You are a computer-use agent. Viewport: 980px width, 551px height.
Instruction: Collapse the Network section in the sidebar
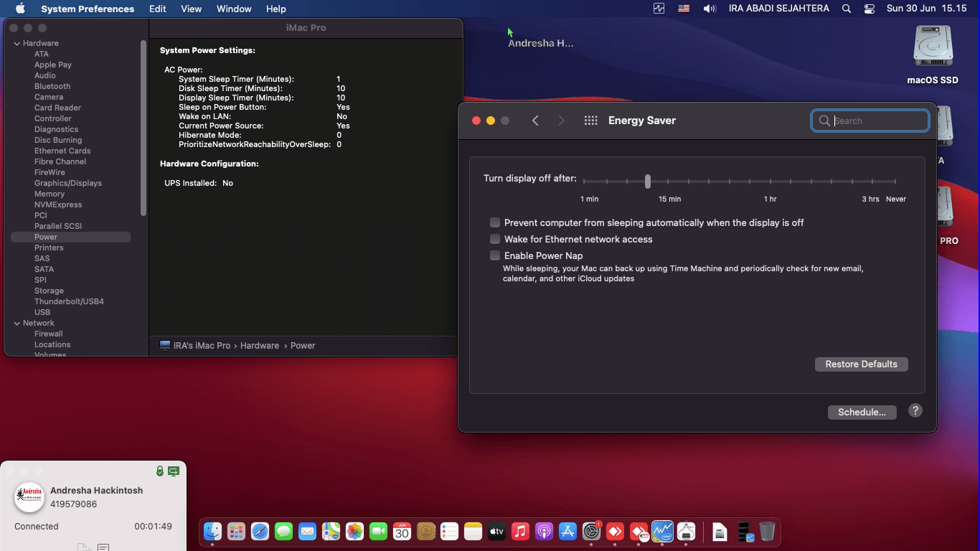[17, 323]
